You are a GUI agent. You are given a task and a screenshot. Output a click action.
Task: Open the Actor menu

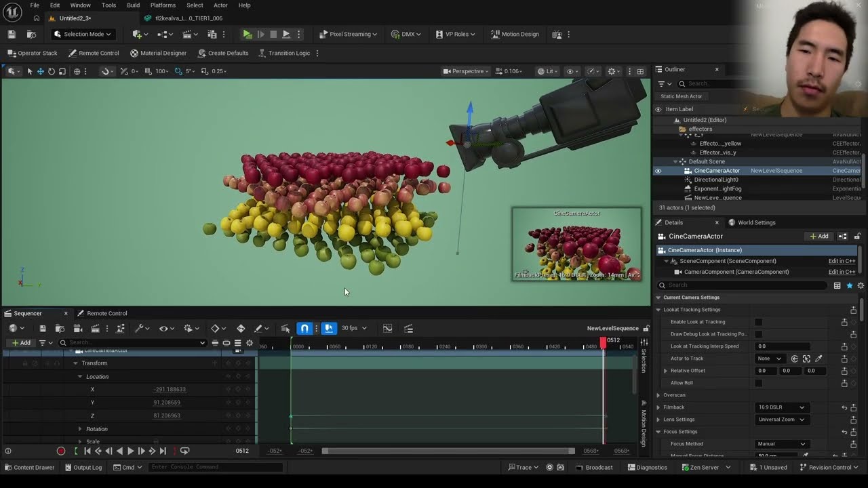[x=220, y=5]
